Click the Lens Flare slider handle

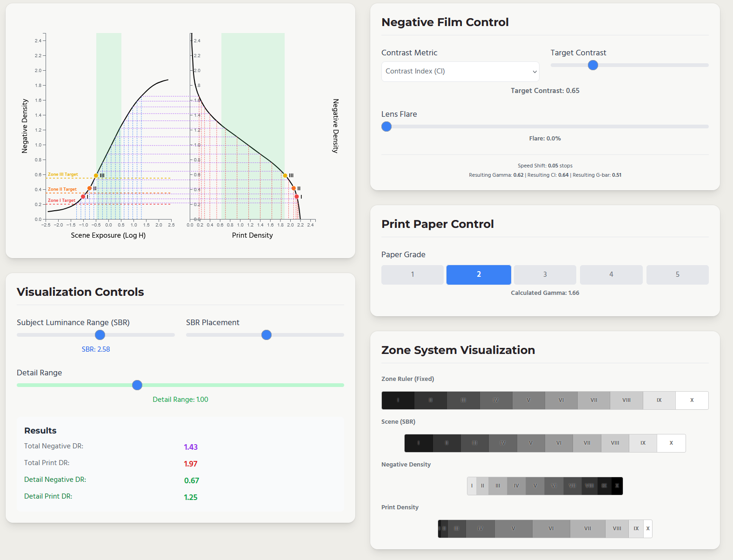click(386, 127)
